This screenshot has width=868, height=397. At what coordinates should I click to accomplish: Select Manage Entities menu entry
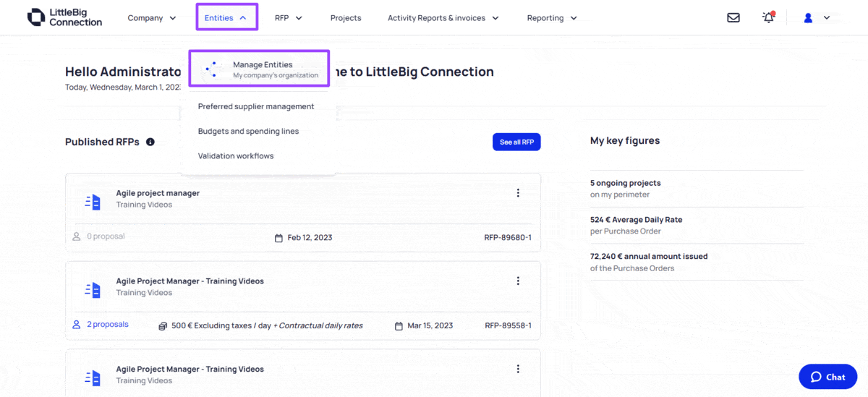click(259, 69)
